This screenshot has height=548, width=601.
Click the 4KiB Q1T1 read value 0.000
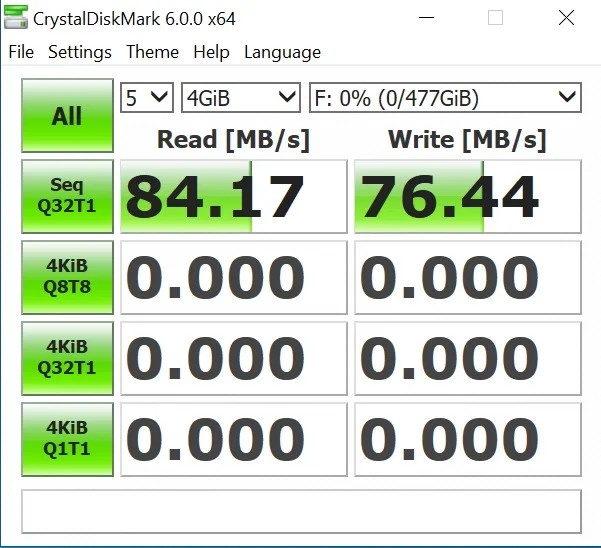(x=234, y=439)
